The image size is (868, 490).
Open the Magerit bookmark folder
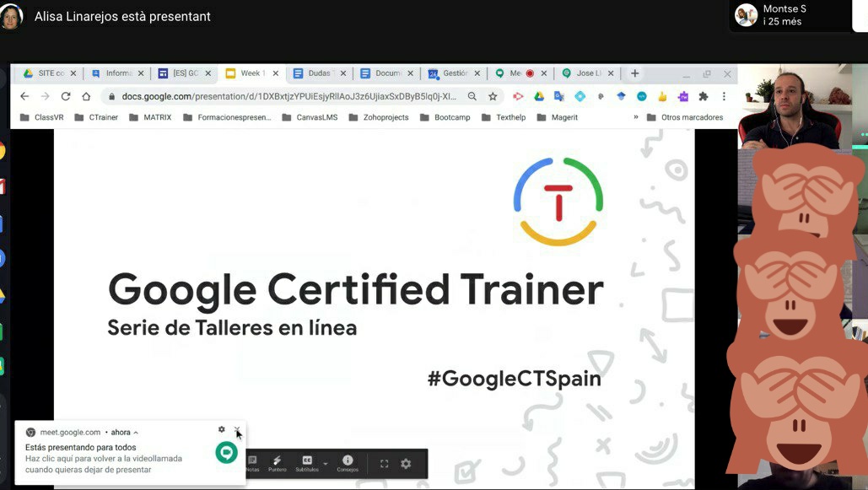pos(558,117)
